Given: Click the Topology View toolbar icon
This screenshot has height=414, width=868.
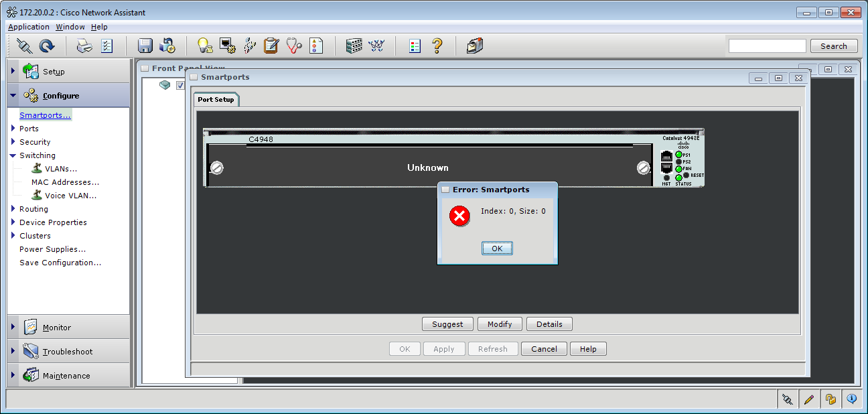Looking at the screenshot, I should point(376,46).
